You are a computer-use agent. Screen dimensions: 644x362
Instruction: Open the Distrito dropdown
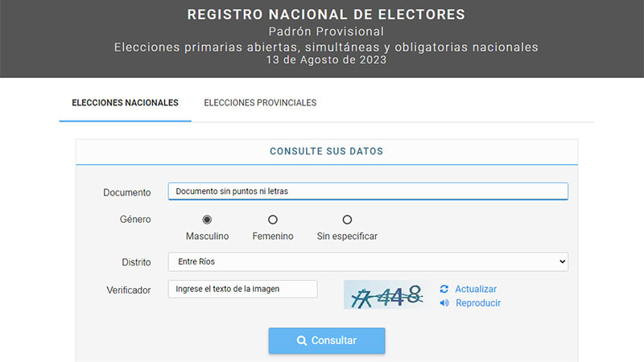click(x=368, y=261)
